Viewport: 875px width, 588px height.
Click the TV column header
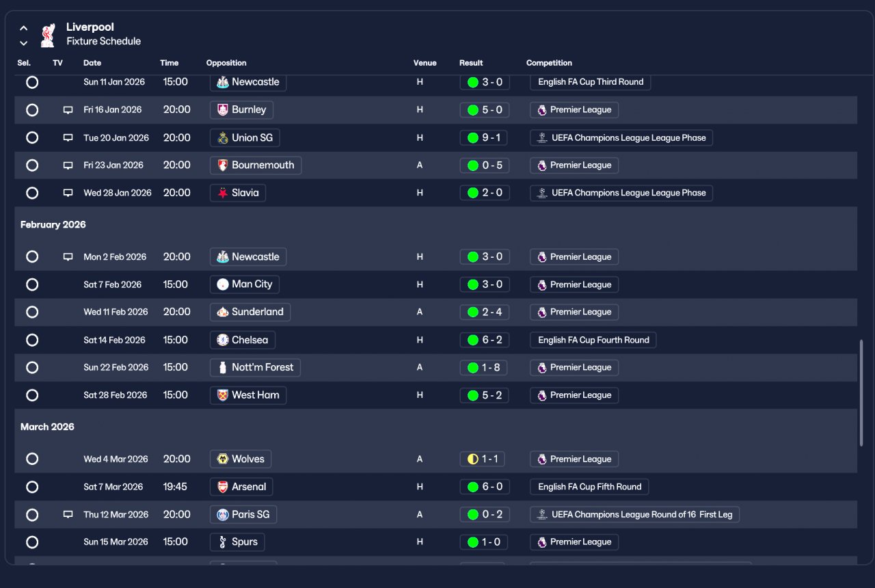coord(57,63)
